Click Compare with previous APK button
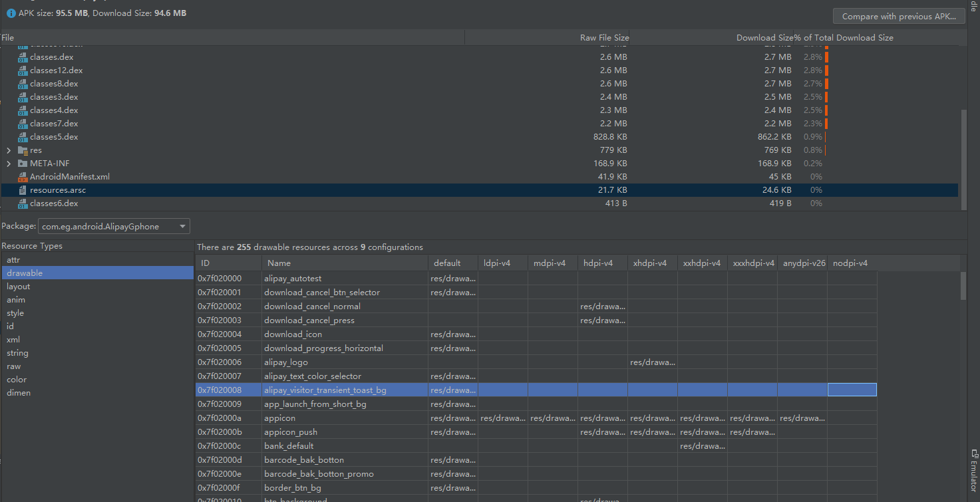 (899, 17)
